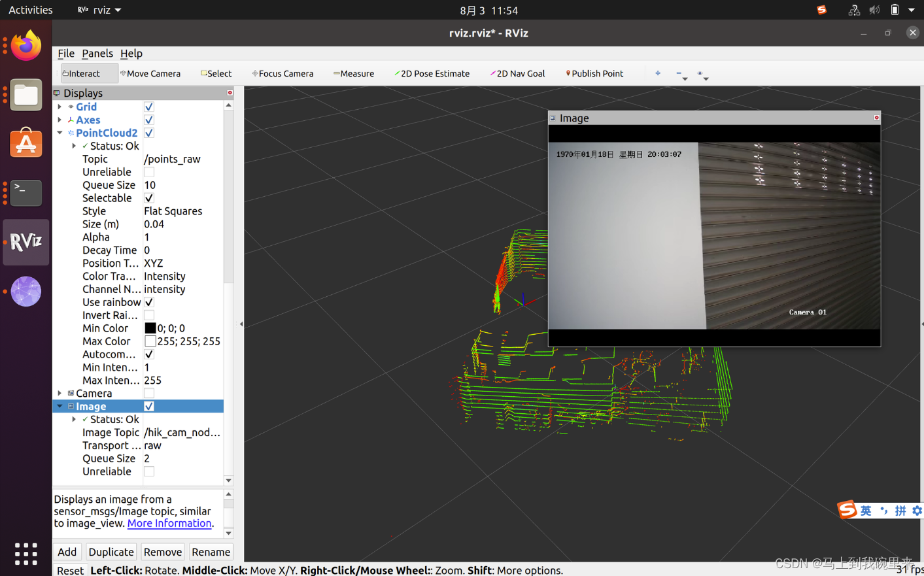The width and height of the screenshot is (924, 576).
Task: Enable PointCloud2 Unreliable checkbox
Action: [149, 172]
